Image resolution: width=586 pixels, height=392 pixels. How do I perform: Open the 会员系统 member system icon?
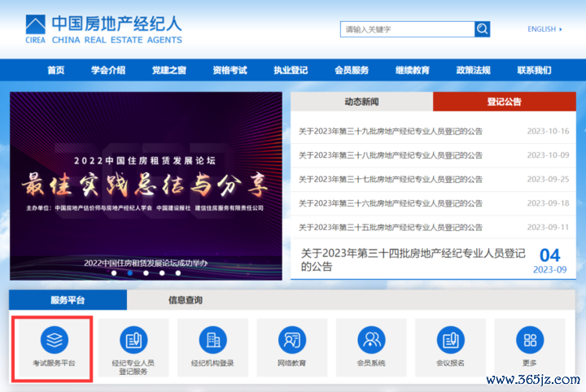371,340
